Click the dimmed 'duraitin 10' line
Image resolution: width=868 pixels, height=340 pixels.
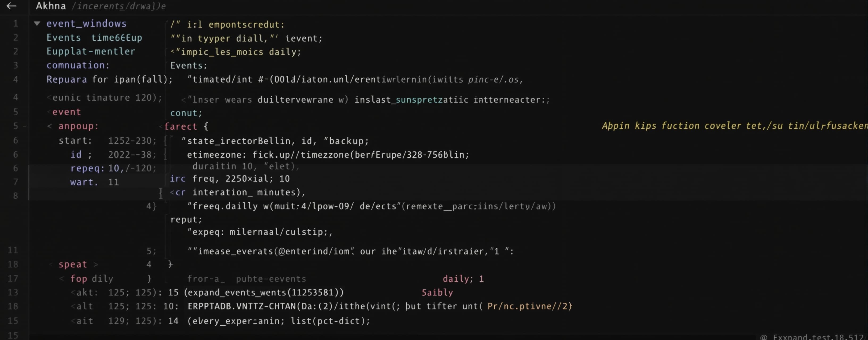[222, 166]
